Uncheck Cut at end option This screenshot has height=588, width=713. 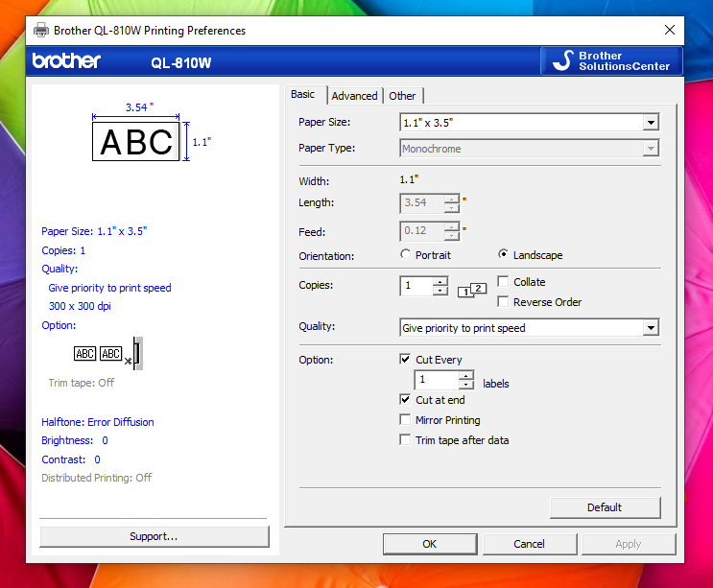(405, 399)
